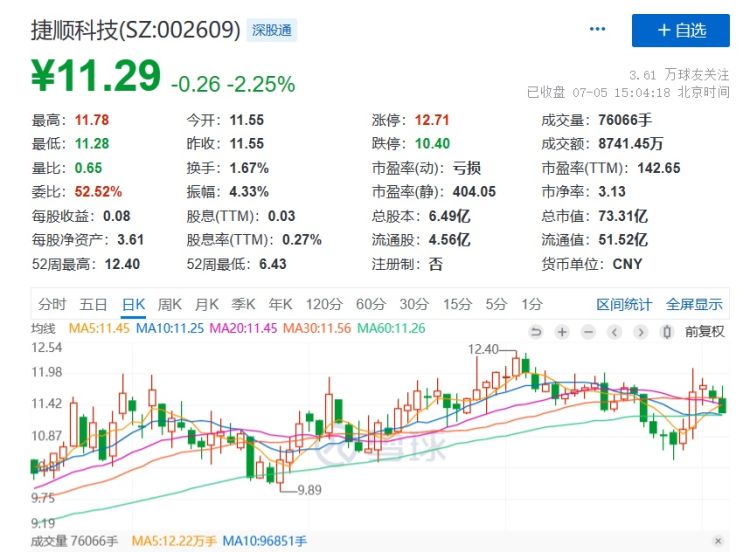The image size is (750, 552).
Task: Click the 涨停 value 12.71
Action: click(432, 120)
